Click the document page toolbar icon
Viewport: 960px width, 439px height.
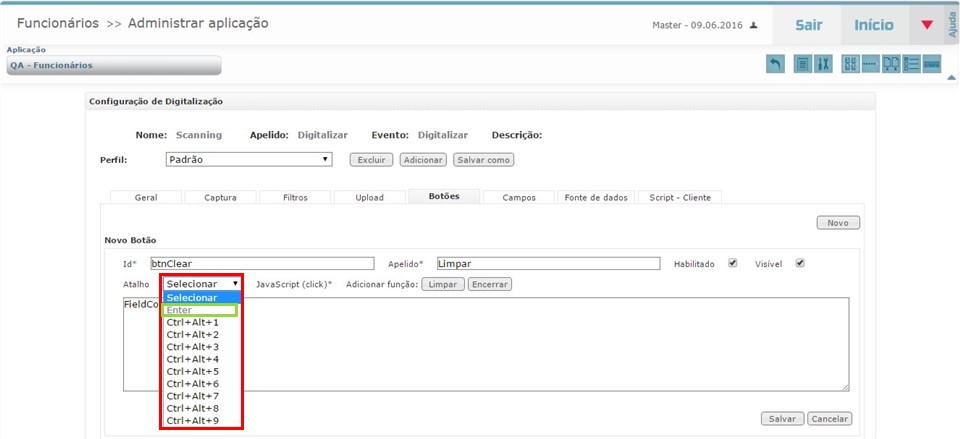802,64
